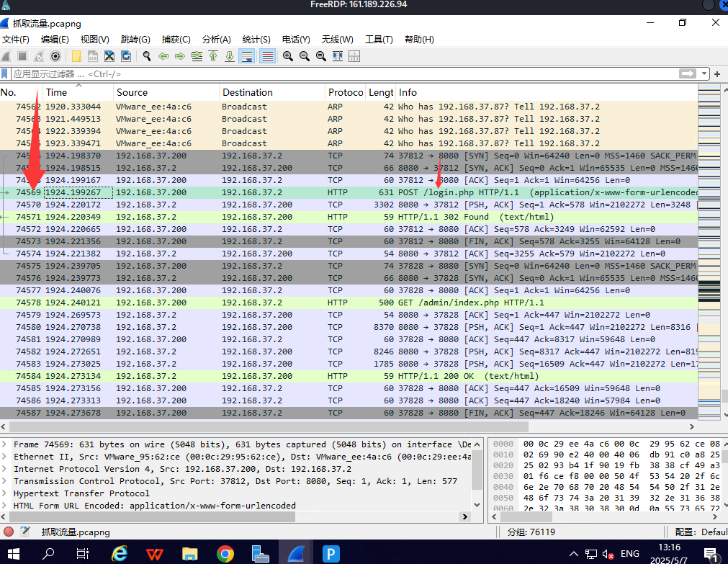Screen dimensions: 728x564
Task: Sort by the Source column header
Action: (x=166, y=92)
